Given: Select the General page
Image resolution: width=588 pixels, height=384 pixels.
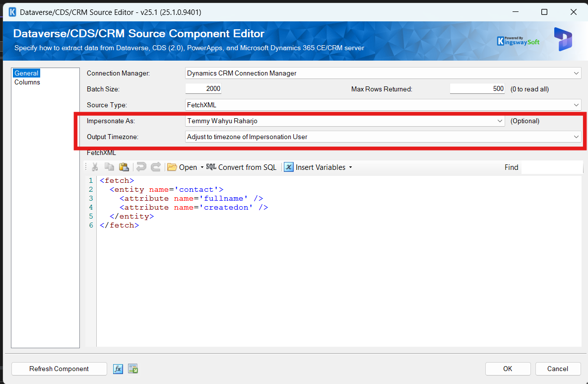Looking at the screenshot, I should point(26,73).
